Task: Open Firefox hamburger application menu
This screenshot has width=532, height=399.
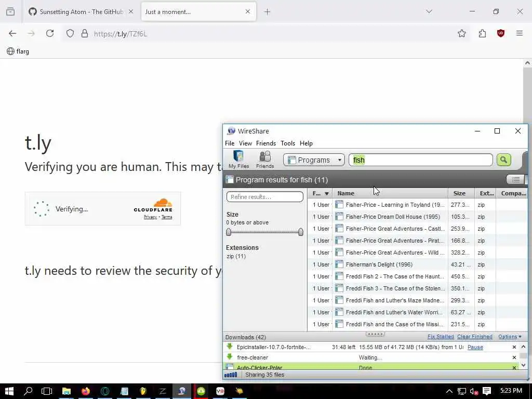Action: tap(520, 33)
